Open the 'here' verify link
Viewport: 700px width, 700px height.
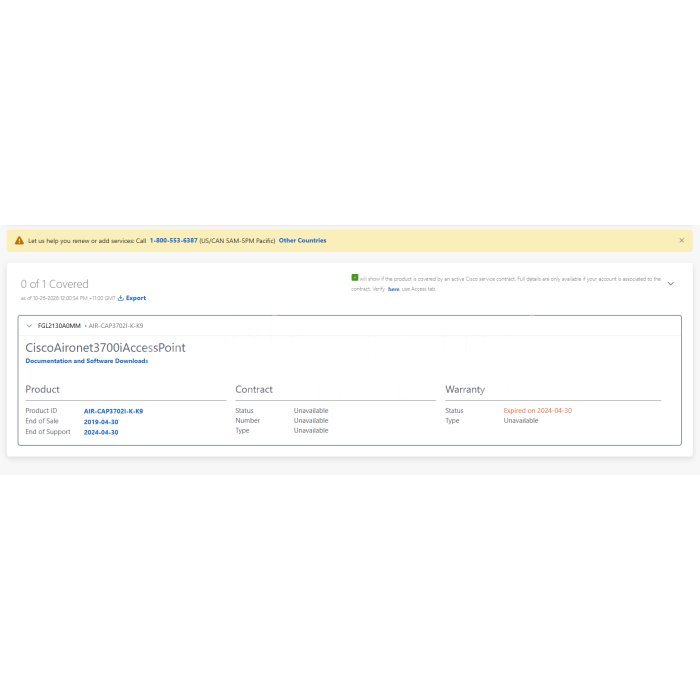393,289
